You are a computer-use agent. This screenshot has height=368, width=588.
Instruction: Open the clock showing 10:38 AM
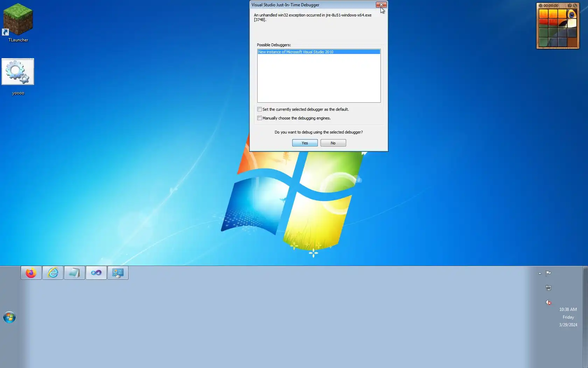(x=568, y=309)
